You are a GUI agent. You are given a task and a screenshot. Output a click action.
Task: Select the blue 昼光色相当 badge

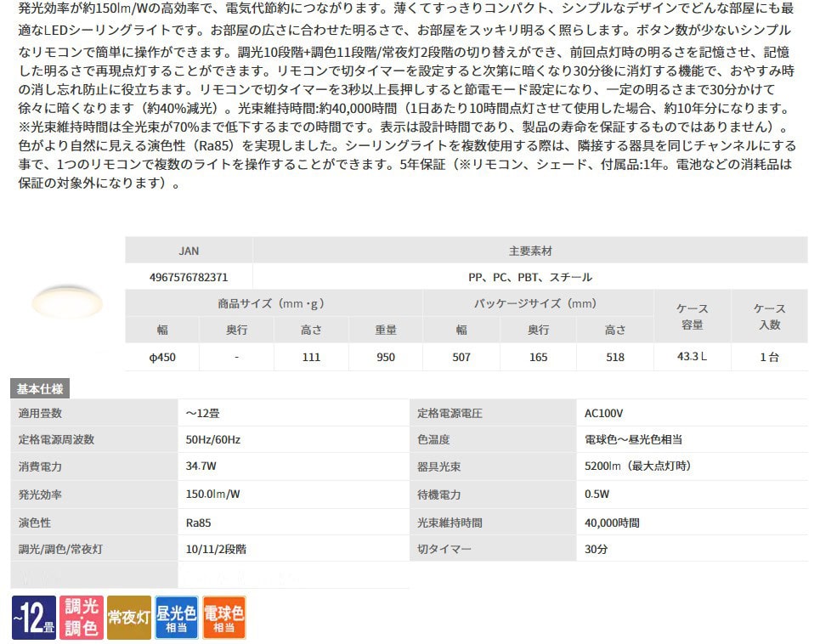(x=177, y=617)
